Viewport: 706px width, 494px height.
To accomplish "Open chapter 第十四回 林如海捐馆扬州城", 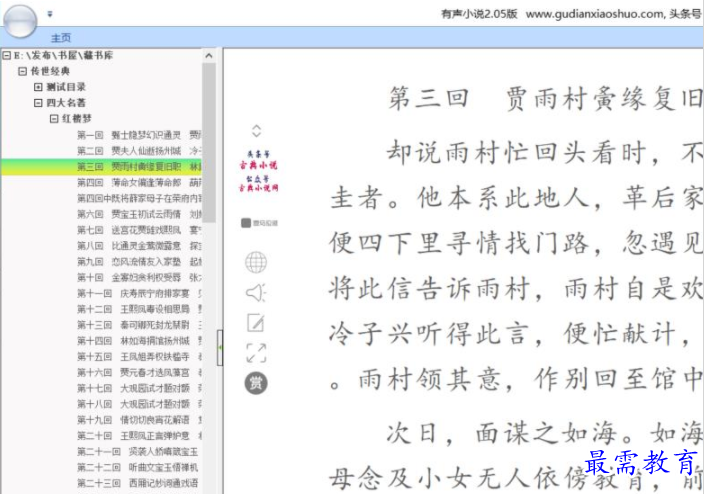I will click(x=139, y=341).
